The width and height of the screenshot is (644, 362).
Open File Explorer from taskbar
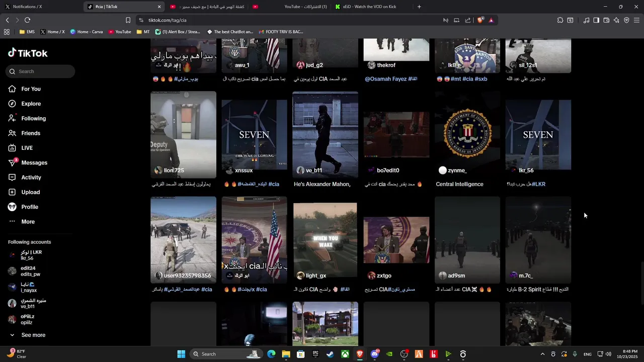[286, 354]
